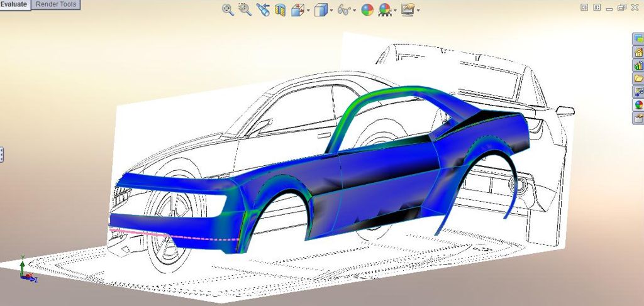Open the File Explorer folder tab
This screenshot has width=644, height=306.
tap(638, 79)
